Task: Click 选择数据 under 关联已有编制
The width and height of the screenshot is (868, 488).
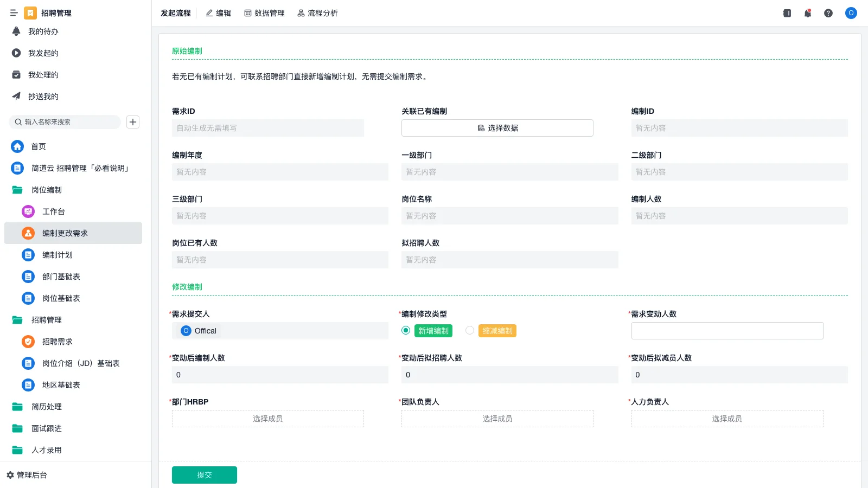Action: (497, 128)
